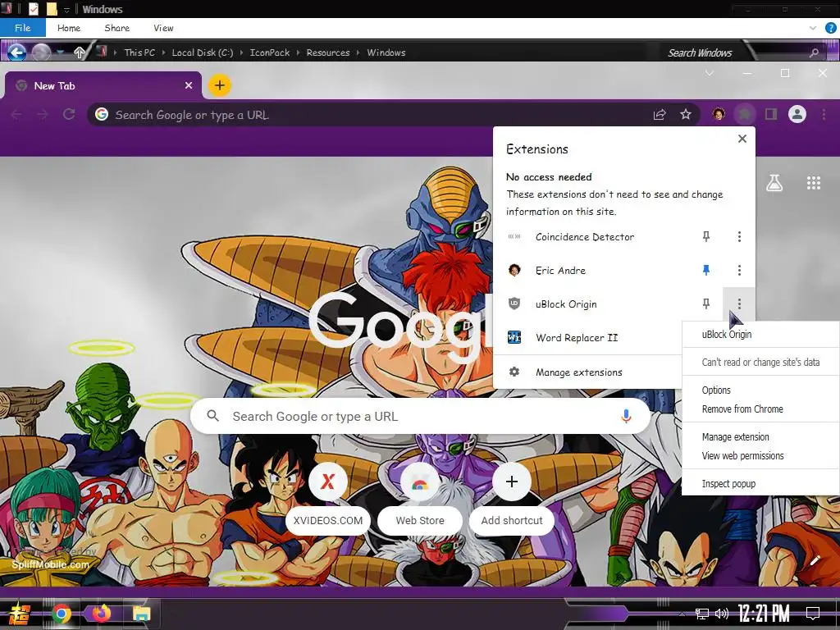The width and height of the screenshot is (840, 630).
Task: Open View tab in Explorer ribbon
Action: coord(163,28)
